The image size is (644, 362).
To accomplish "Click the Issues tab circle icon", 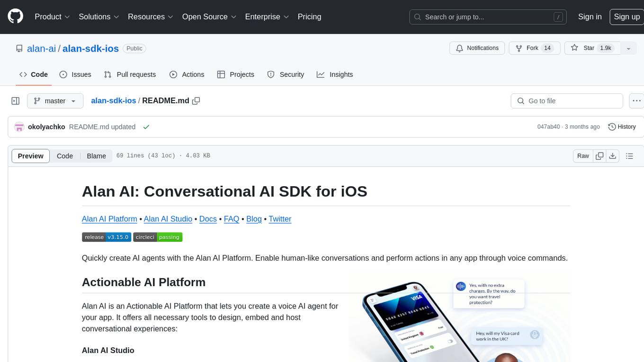I will (63, 74).
